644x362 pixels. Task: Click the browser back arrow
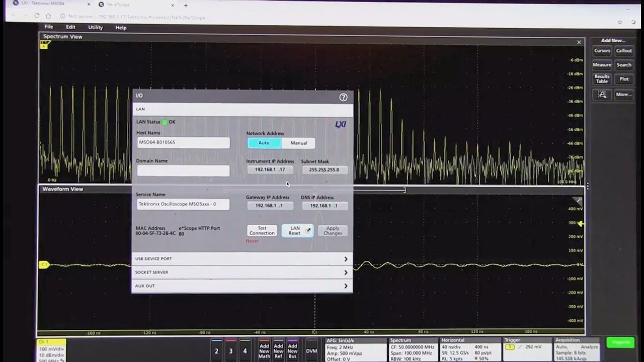click(13, 16)
